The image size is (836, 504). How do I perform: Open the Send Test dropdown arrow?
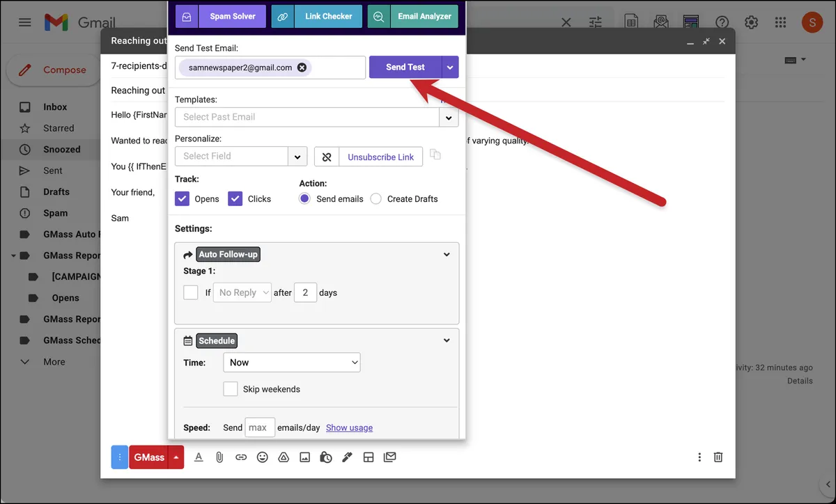[x=450, y=68]
